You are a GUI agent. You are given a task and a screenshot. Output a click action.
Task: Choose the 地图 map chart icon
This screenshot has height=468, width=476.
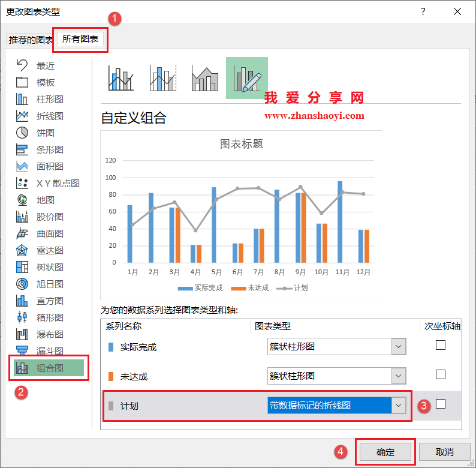pos(22,200)
